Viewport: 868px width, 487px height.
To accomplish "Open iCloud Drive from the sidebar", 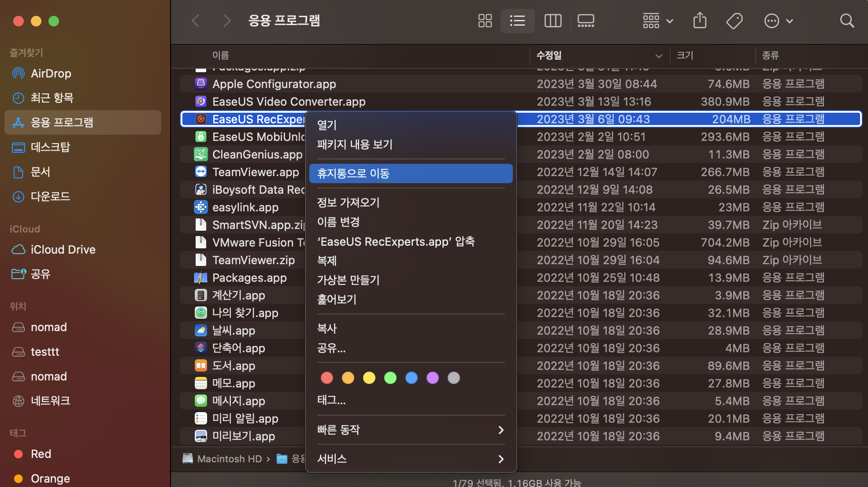I will (63, 249).
